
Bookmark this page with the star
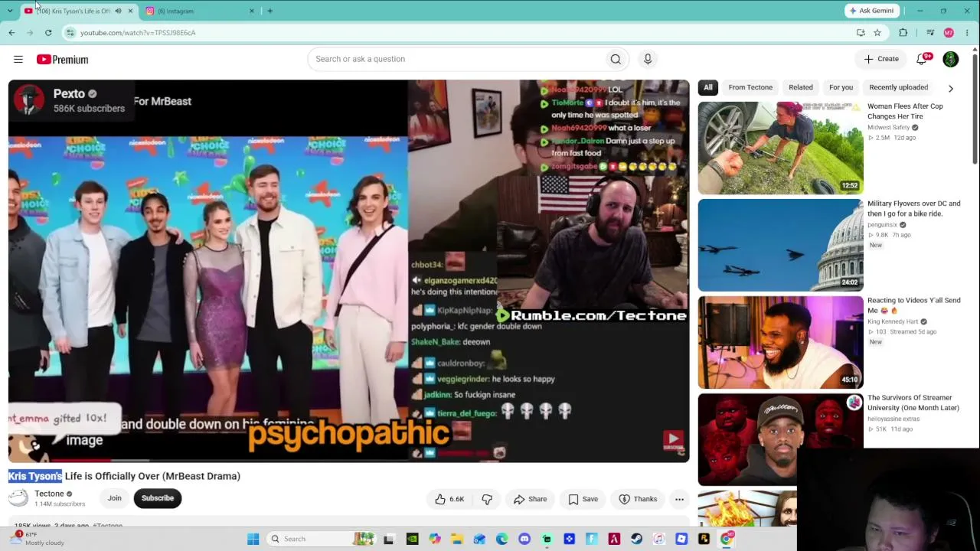coord(877,33)
